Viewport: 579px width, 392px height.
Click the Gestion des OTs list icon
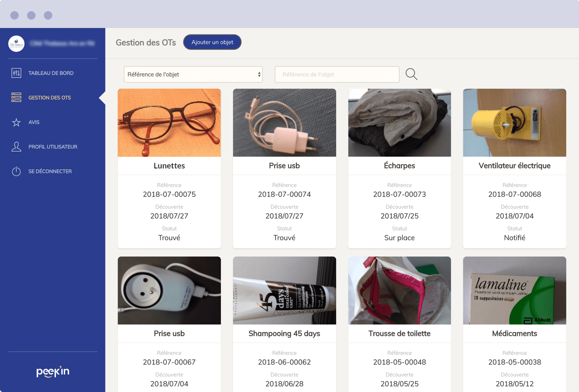tap(16, 98)
